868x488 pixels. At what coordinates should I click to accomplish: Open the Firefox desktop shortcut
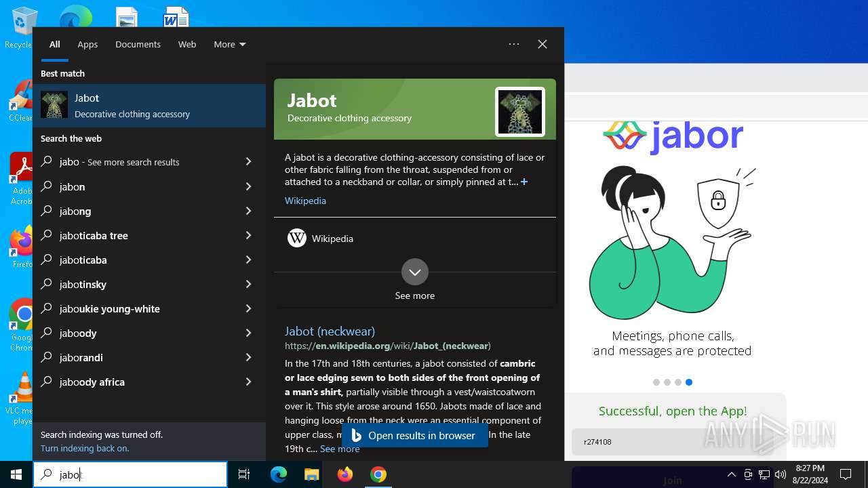click(21, 247)
